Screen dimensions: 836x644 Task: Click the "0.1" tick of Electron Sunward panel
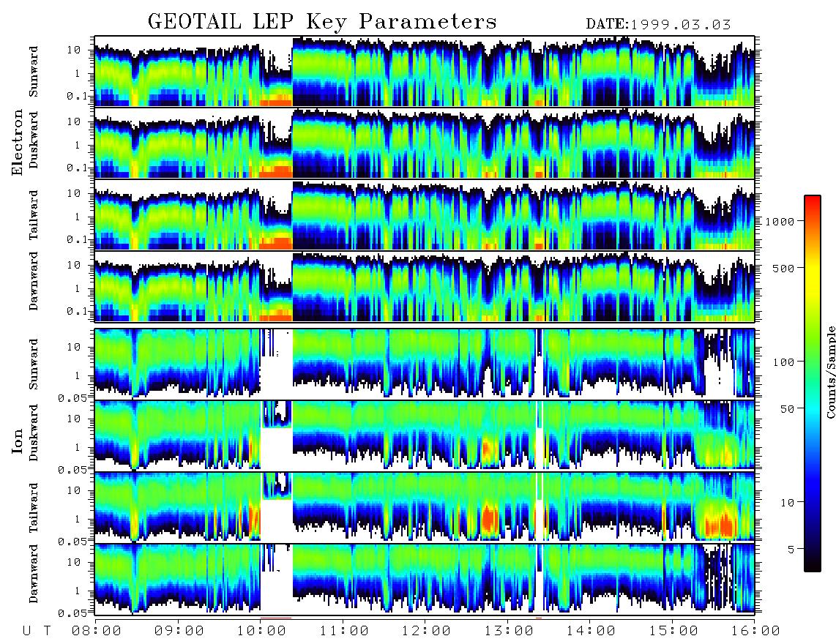coord(78,97)
